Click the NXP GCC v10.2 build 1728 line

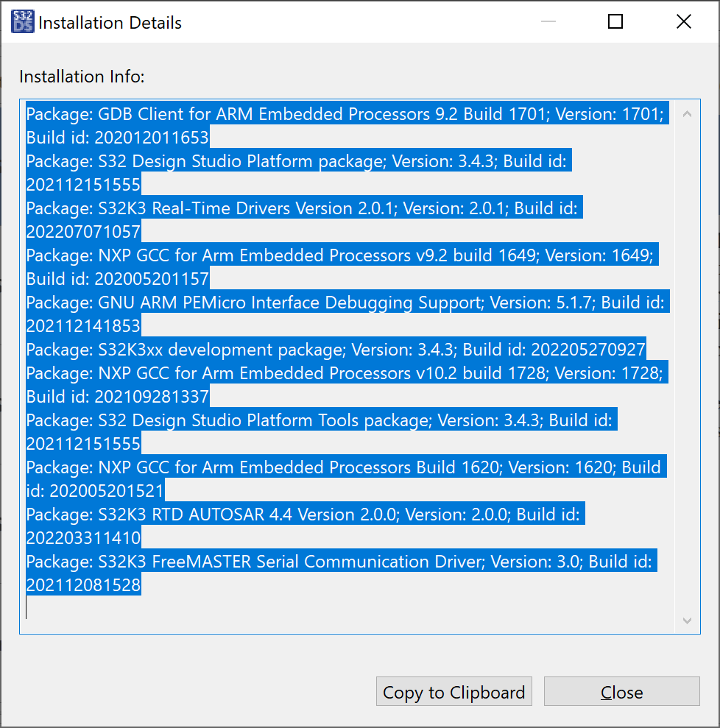347,373
